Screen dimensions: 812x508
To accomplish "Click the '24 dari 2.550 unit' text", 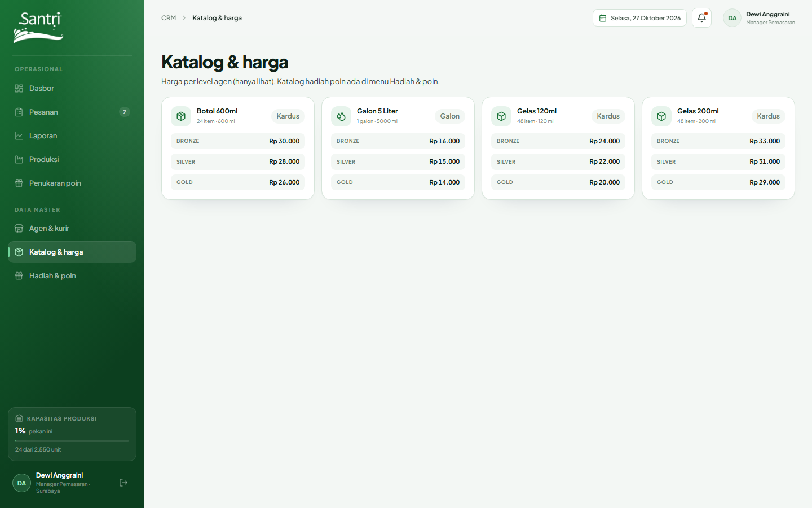I will coord(38,450).
